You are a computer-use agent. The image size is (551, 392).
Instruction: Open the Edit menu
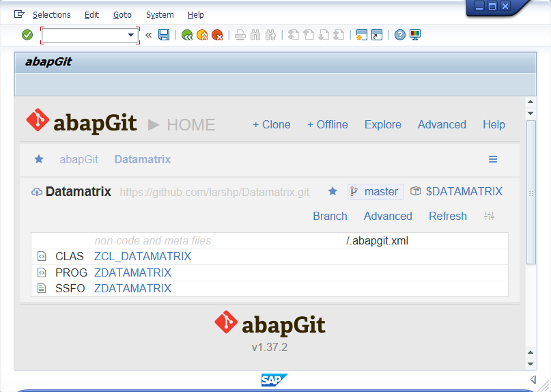(x=91, y=15)
